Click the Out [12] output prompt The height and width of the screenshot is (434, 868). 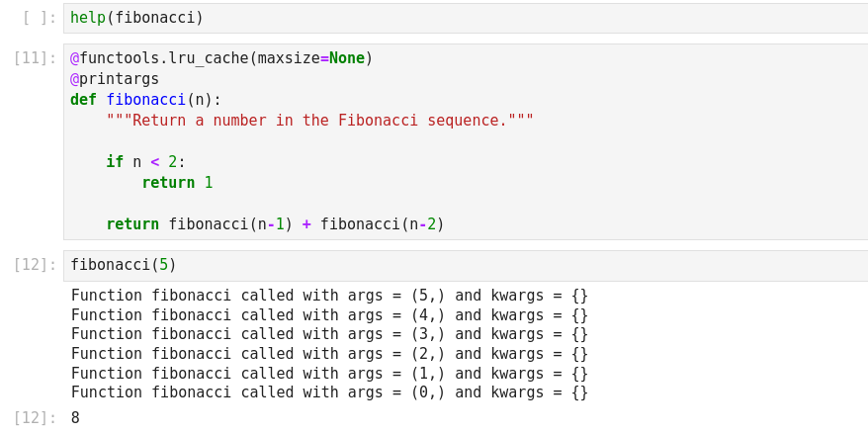coord(36,418)
